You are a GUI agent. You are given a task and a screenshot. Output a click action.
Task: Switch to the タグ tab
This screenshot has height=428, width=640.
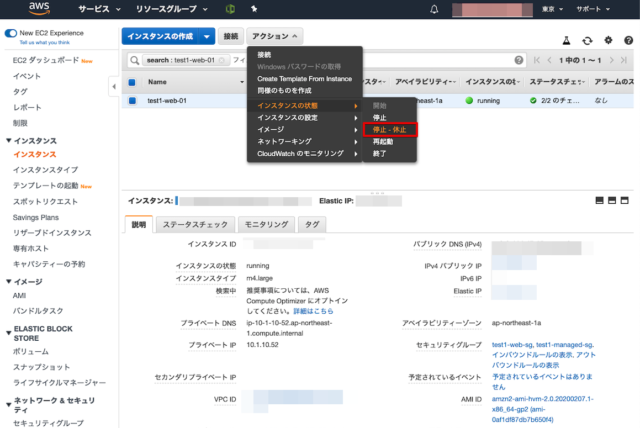(312, 224)
